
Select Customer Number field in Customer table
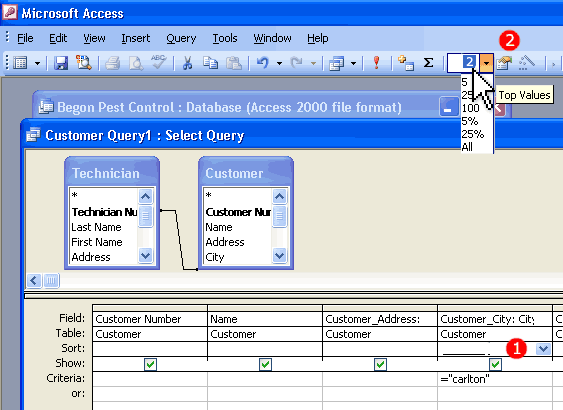click(238, 212)
